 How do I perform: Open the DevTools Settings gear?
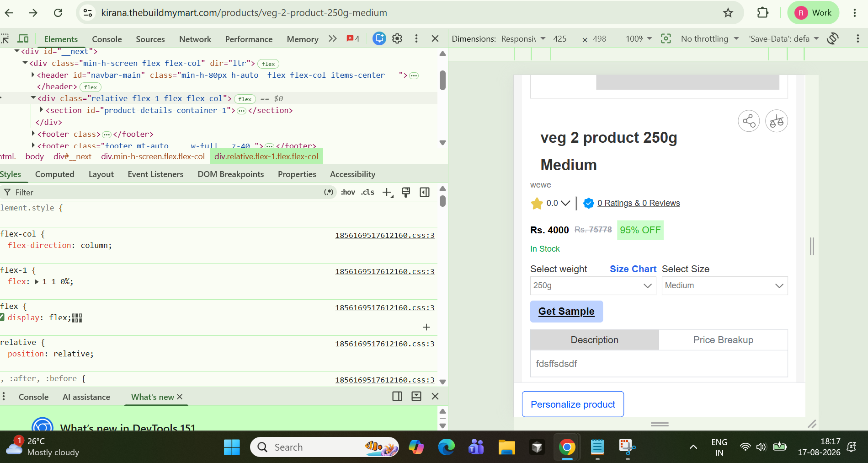coord(397,39)
